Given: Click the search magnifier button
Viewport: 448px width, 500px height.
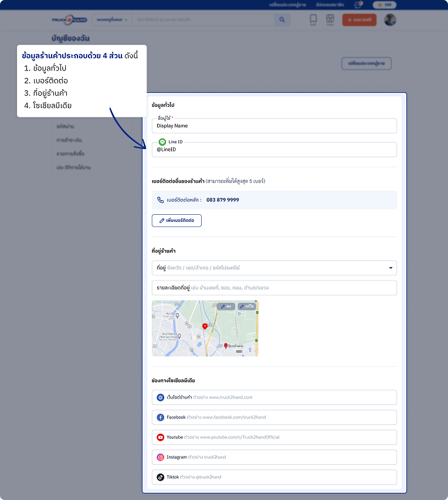Looking at the screenshot, I should (282, 19).
